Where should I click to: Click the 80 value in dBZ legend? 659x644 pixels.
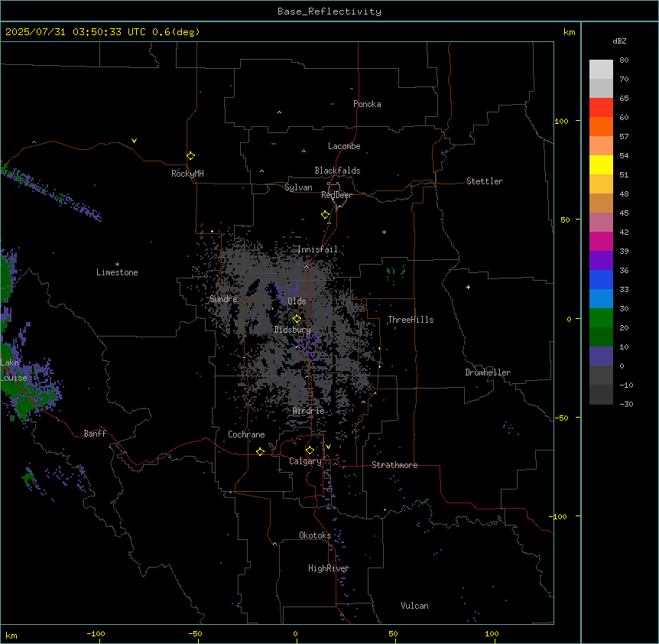click(624, 60)
